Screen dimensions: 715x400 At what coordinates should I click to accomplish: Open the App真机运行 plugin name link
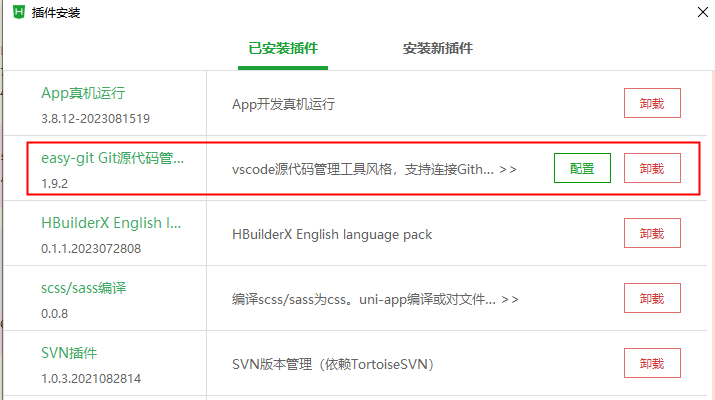(83, 93)
